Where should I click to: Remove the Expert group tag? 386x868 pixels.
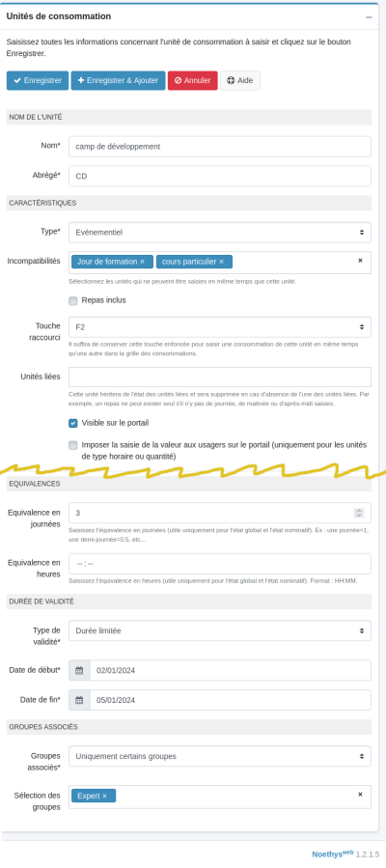[104, 796]
